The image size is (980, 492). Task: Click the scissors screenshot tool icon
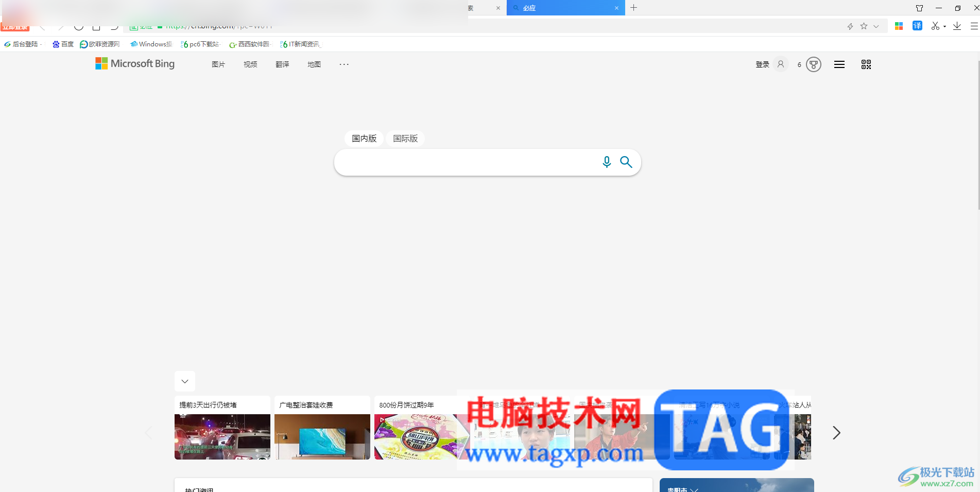(x=935, y=26)
